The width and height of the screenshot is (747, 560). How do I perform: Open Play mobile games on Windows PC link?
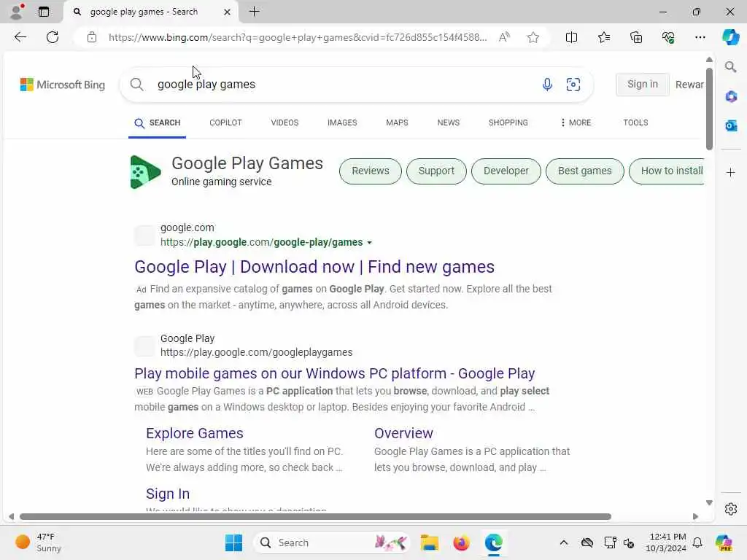334,373
